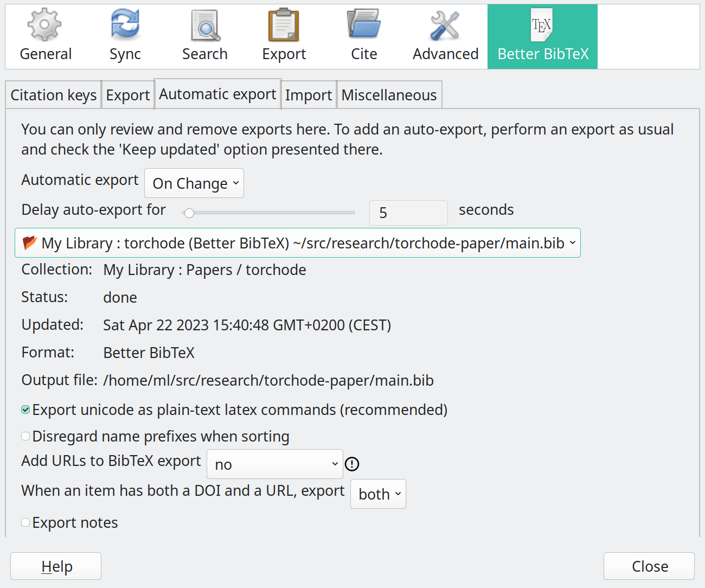Open the Advanced preferences pane
The image size is (705, 588).
445,36
